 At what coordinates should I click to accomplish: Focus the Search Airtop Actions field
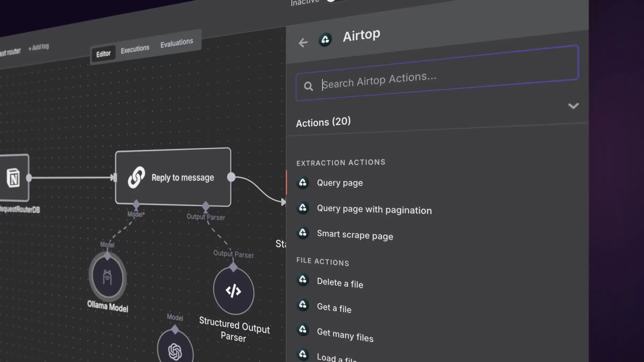pos(437,73)
